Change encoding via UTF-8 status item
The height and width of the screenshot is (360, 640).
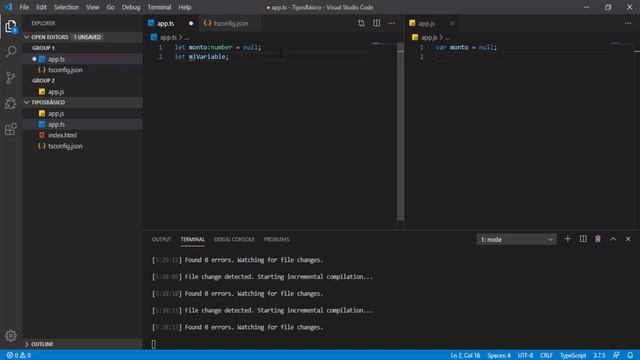pos(525,356)
